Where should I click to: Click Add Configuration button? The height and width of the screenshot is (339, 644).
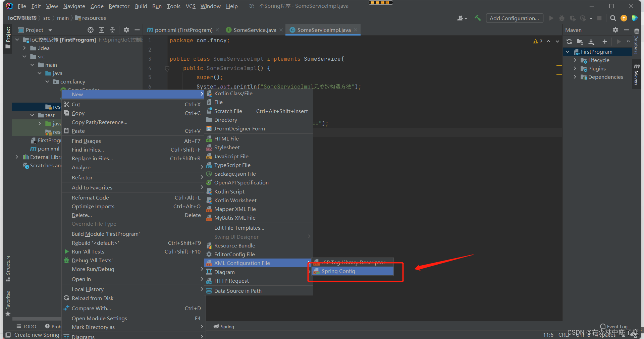click(514, 18)
